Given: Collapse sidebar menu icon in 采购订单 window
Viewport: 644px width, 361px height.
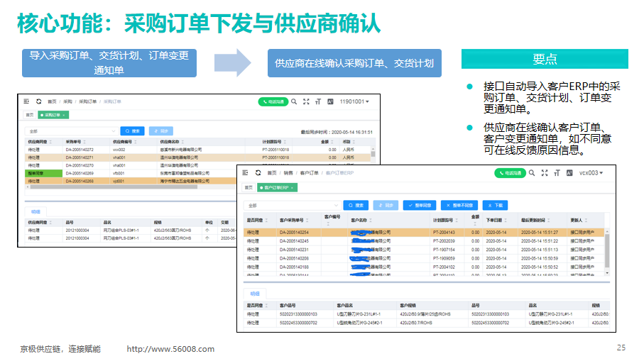Looking at the screenshot, I should [27, 101].
